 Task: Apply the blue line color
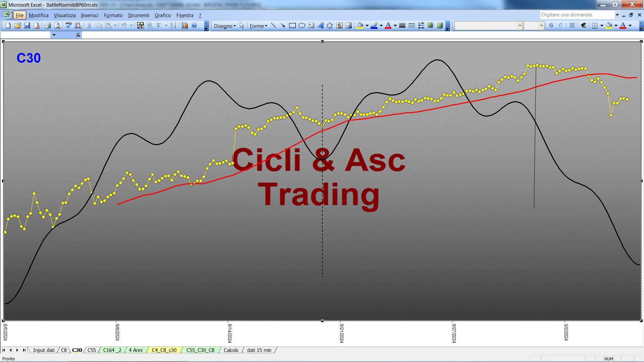click(374, 26)
